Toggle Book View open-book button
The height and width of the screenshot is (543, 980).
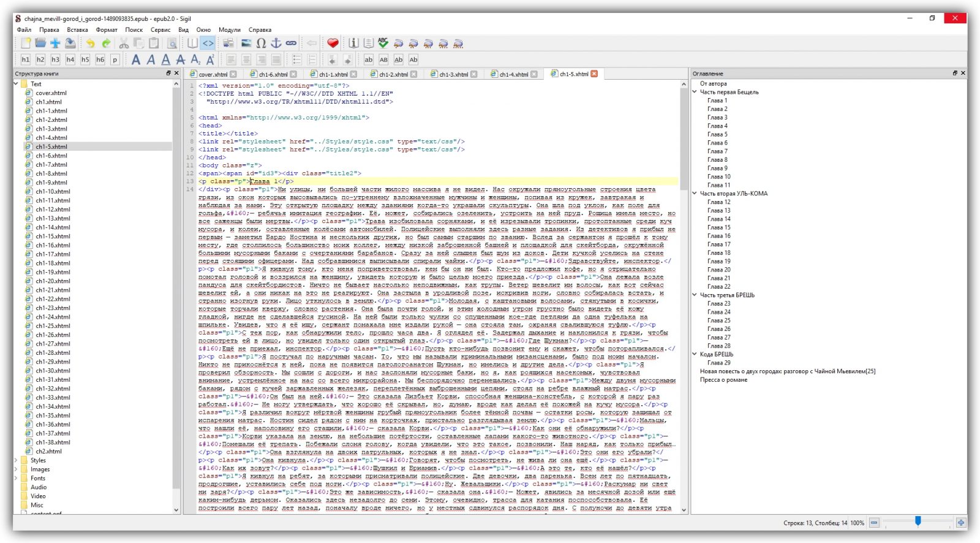(193, 43)
